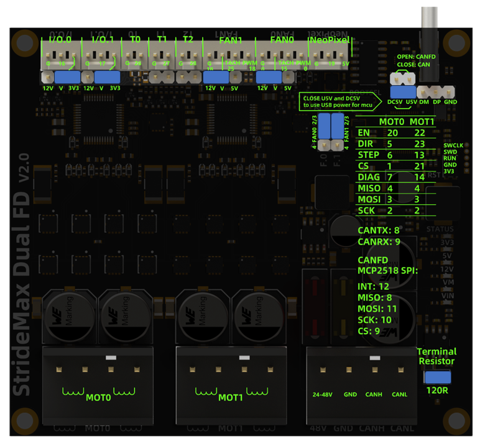Click the 120R label
This screenshot has width=485, height=448.
436,390
